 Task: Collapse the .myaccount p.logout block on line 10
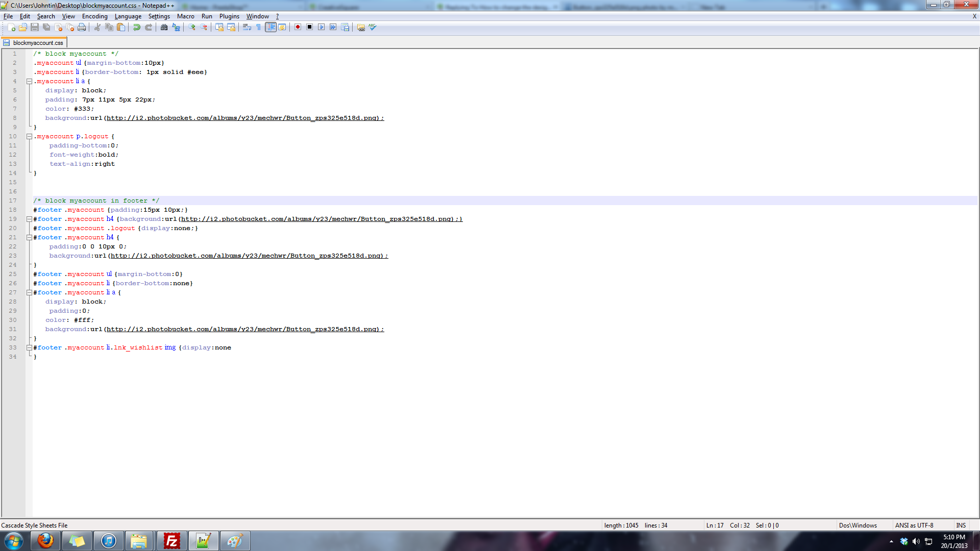pos(29,137)
